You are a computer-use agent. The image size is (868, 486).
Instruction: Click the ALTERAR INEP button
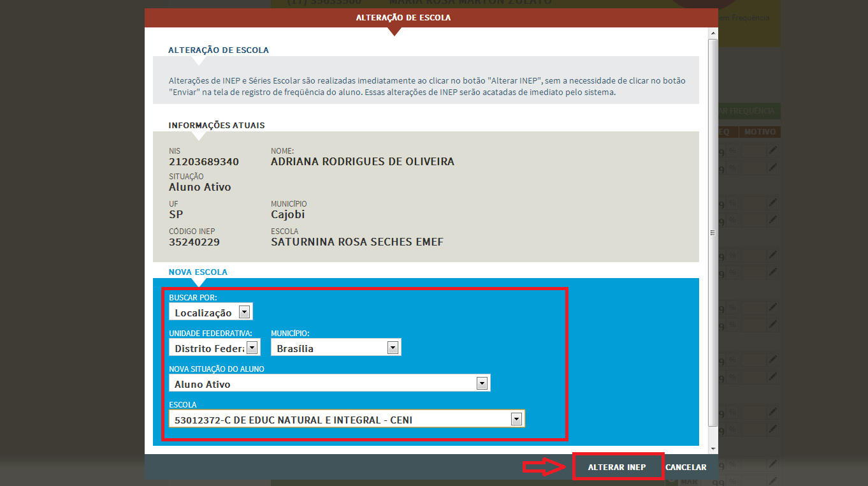(x=618, y=467)
